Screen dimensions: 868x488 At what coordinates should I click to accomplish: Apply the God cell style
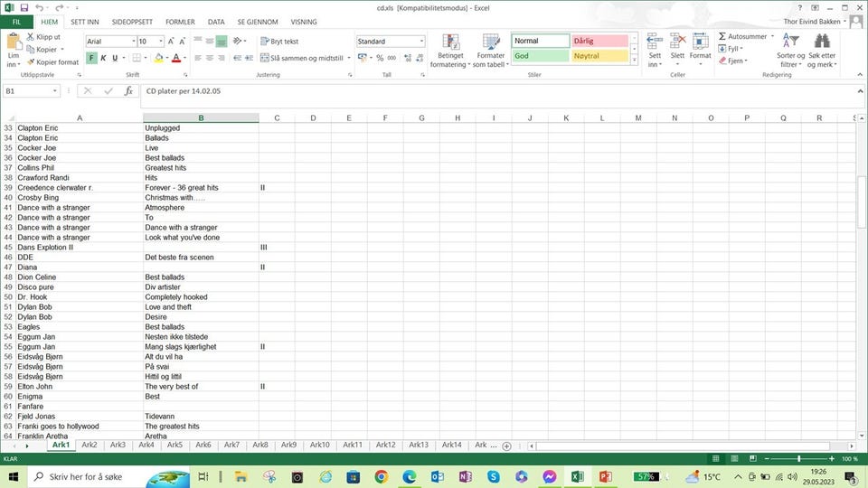(541, 56)
